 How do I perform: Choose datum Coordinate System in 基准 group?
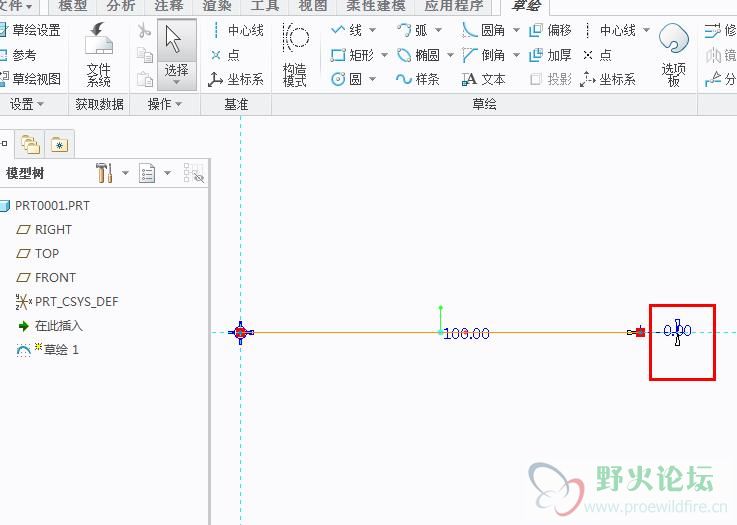[x=236, y=79]
